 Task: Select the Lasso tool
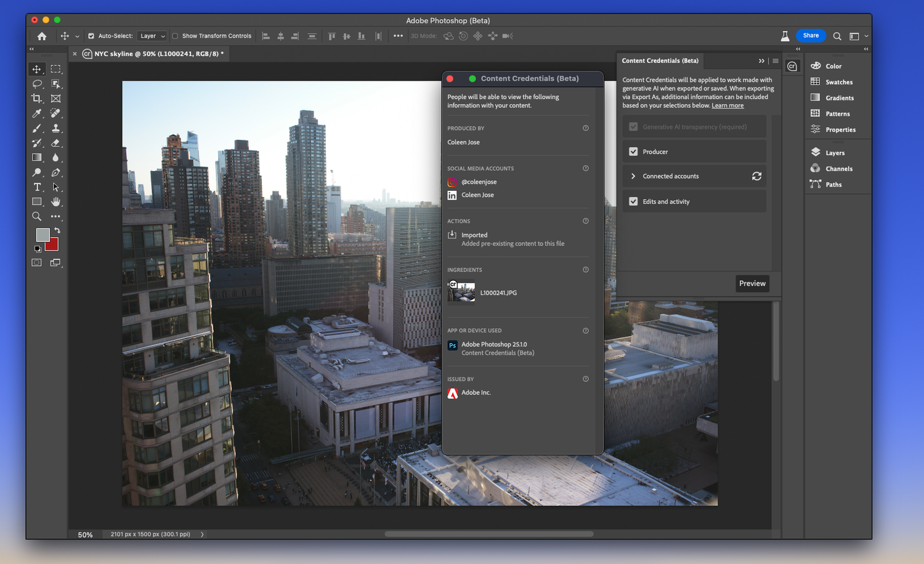tap(37, 84)
